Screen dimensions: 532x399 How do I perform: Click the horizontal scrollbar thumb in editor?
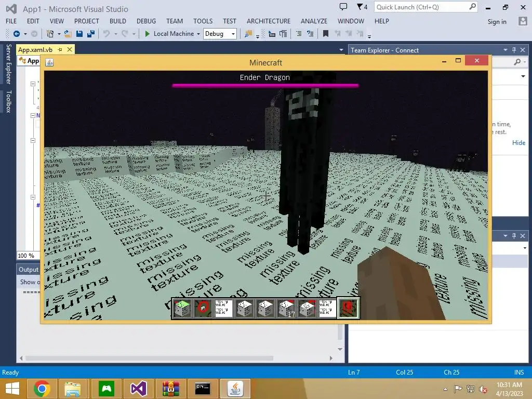(149, 358)
